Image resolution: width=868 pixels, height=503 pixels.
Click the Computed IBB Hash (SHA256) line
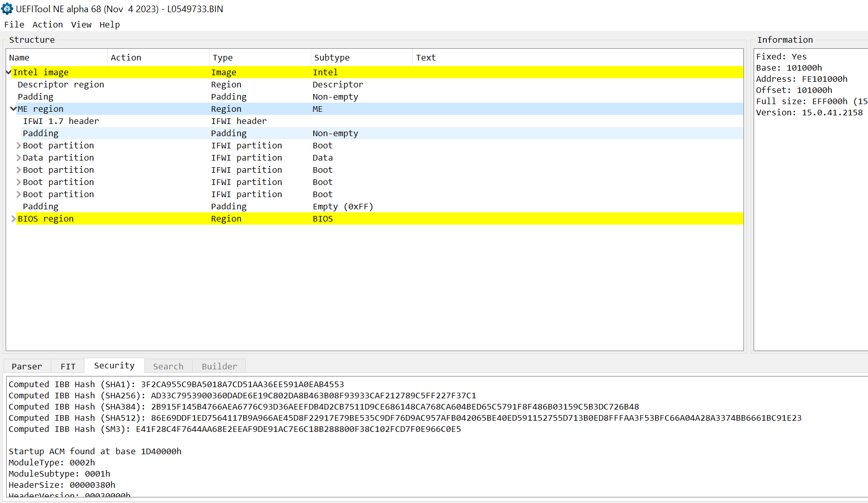(243, 395)
